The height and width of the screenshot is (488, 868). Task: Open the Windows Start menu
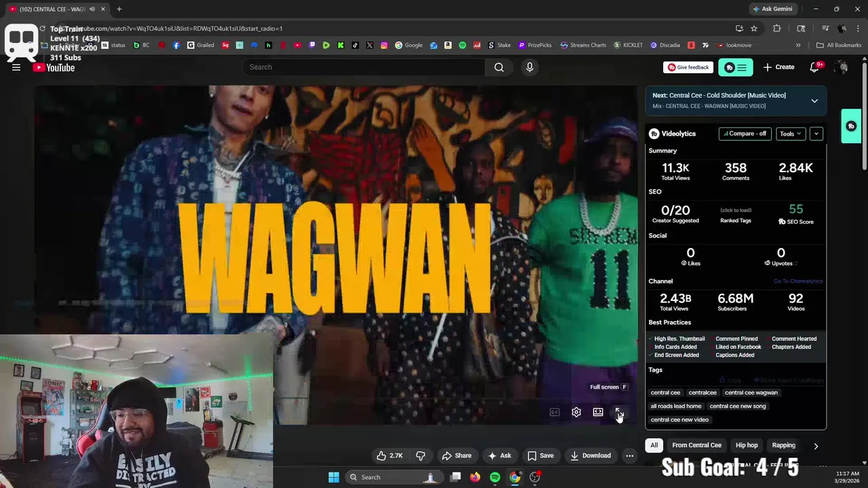(334, 477)
